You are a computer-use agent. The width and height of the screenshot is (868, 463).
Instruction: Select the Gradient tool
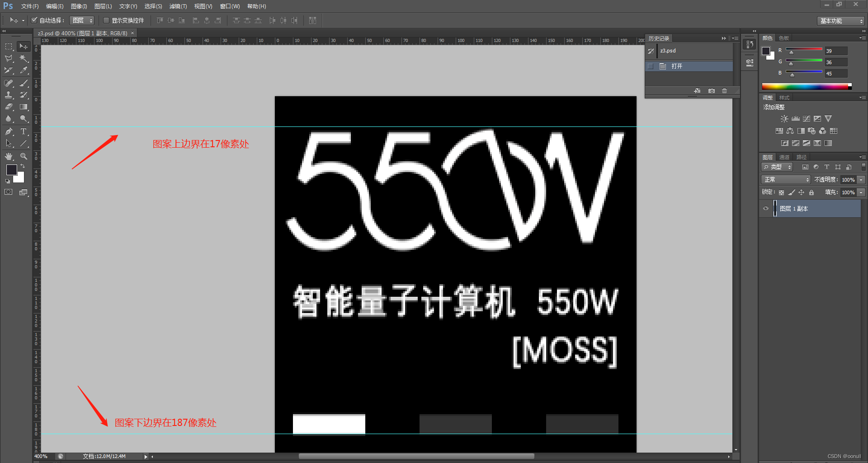(24, 107)
